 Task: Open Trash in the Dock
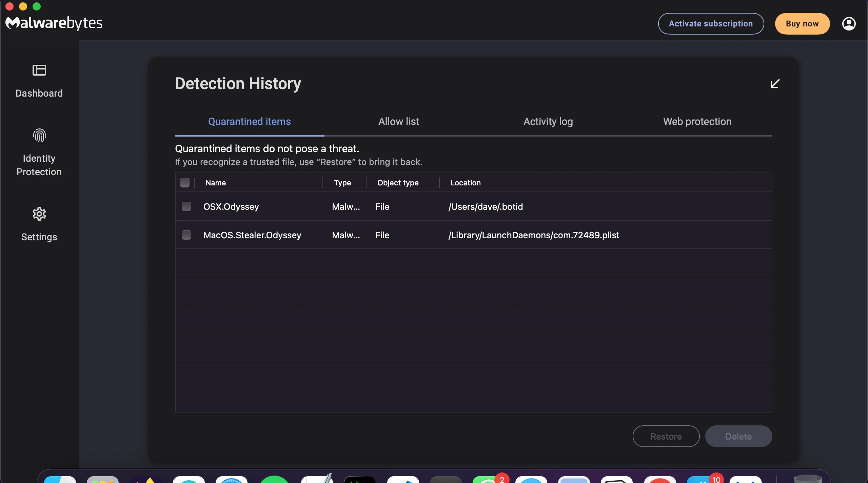[808, 479]
